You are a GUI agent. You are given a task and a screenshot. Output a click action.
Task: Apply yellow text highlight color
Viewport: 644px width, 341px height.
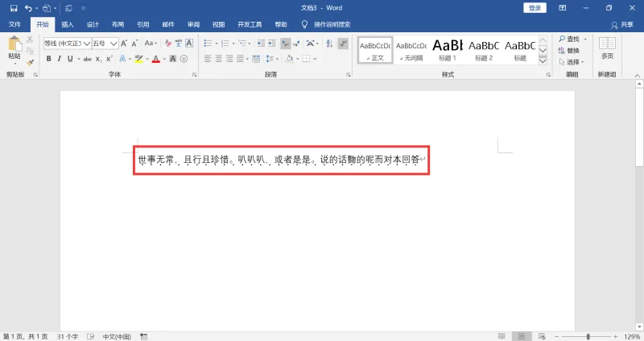coord(138,59)
